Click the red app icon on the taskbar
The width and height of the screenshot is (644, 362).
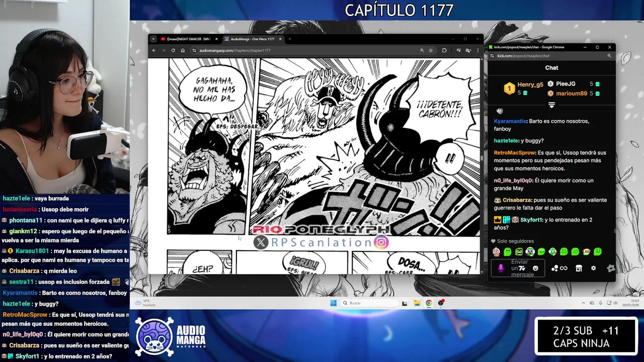pyautogui.click(x=441, y=303)
